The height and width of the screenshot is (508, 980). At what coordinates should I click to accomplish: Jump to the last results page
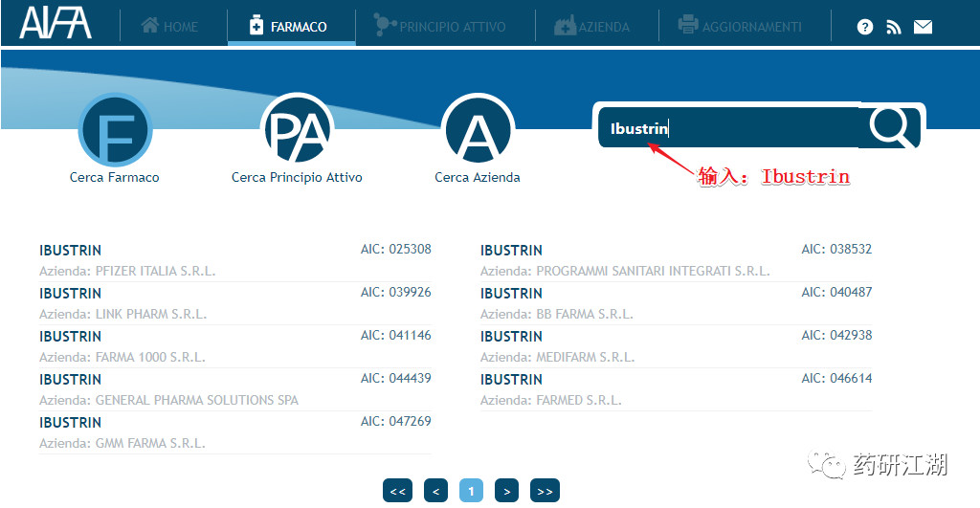pyautogui.click(x=545, y=491)
